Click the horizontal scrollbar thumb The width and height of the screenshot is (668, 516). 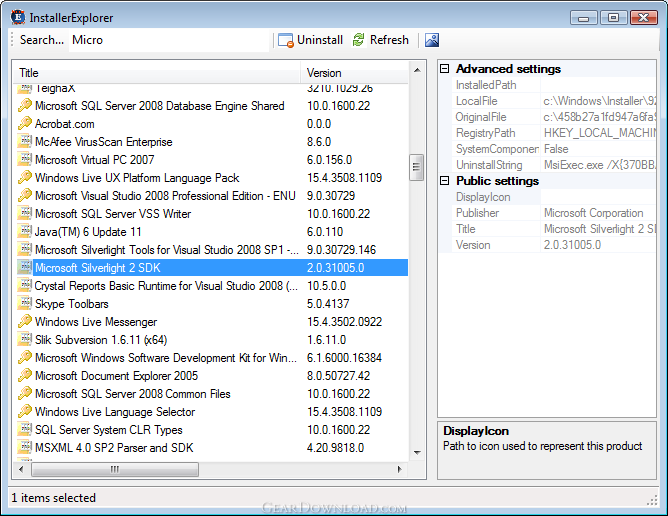(x=115, y=469)
